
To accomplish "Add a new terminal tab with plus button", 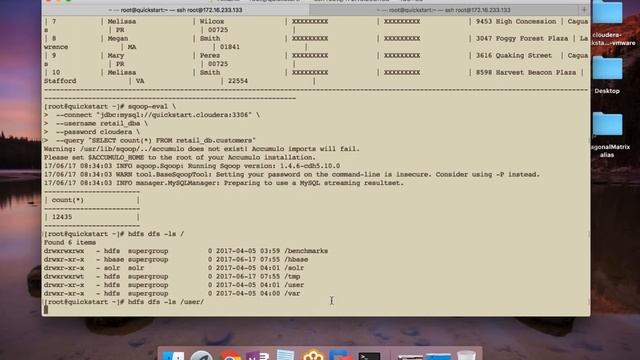I will click(584, 10).
